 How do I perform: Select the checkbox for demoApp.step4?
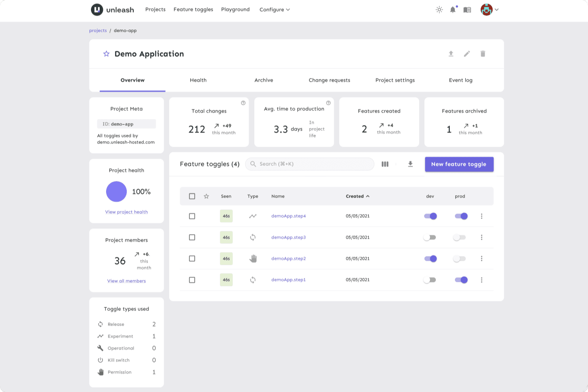point(192,216)
